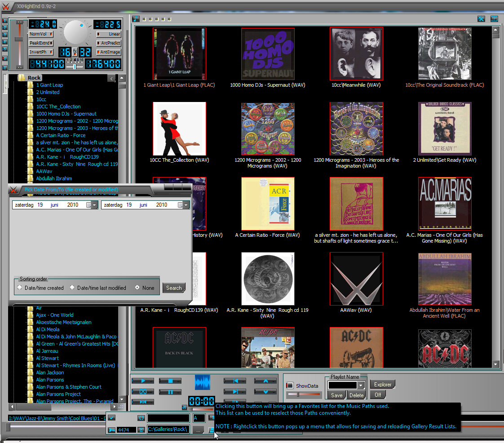The image size is (504, 443).
Task: Start playback with the Play button
Action: pyautogui.click(x=143, y=381)
